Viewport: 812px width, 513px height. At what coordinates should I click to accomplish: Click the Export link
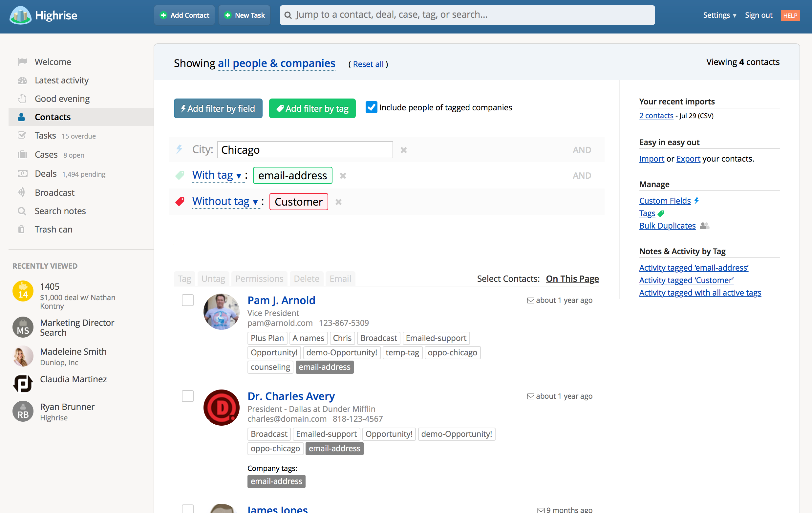coord(688,159)
